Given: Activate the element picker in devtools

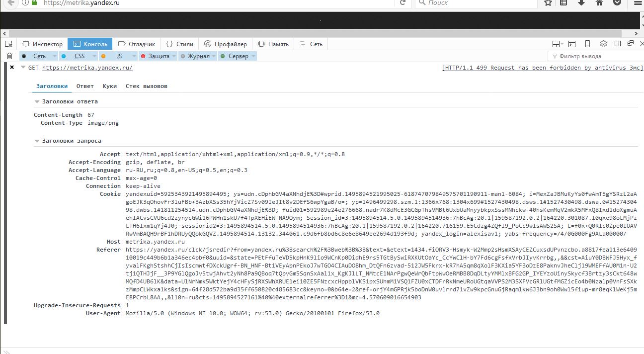Looking at the screenshot, I should coord(9,44).
